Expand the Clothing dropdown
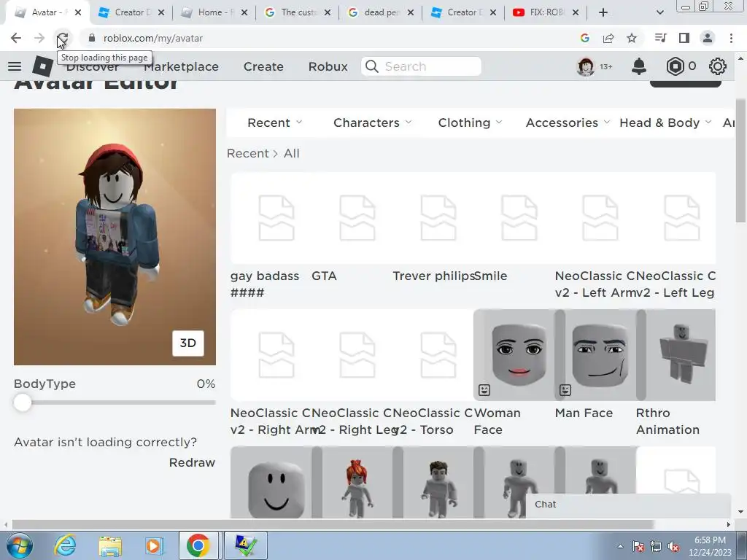 (470, 122)
